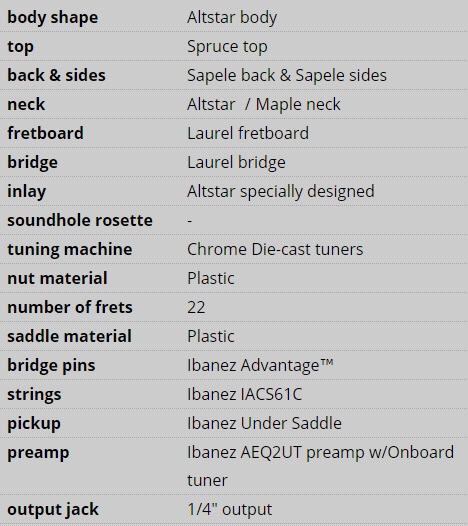Select 'Chrome Die-cast tuners' text
The image size is (468, 526).
pyautogui.click(x=275, y=249)
